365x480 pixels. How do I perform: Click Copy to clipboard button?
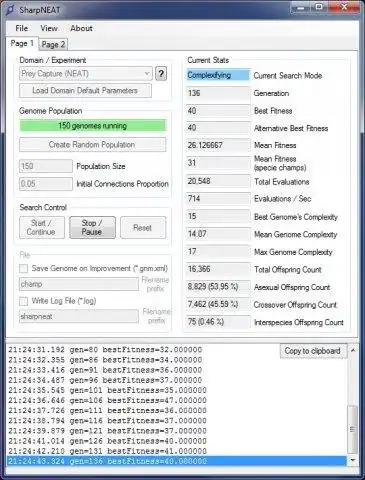click(x=313, y=351)
